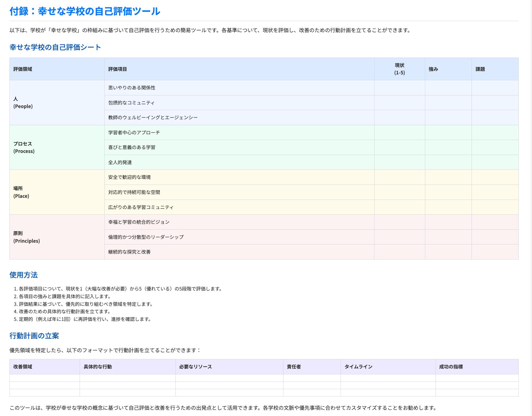
Task: Select the 原則 (Principles) category cell
Action: click(57, 237)
